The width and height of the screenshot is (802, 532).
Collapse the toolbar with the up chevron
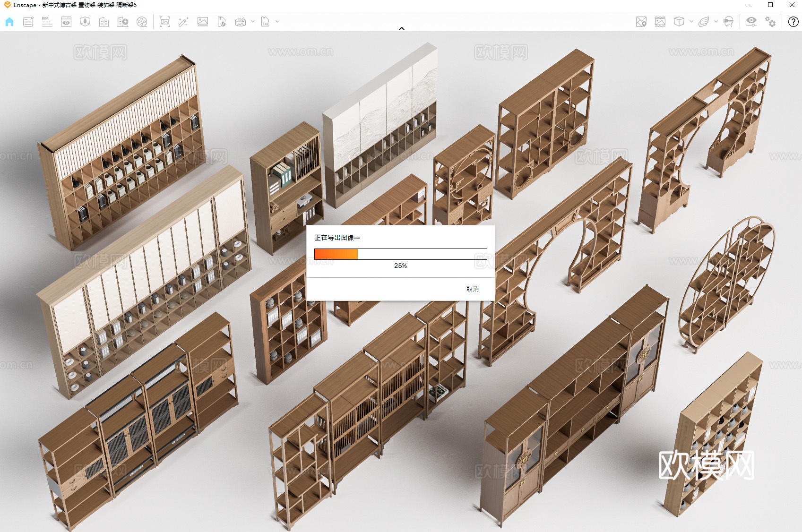[402, 29]
